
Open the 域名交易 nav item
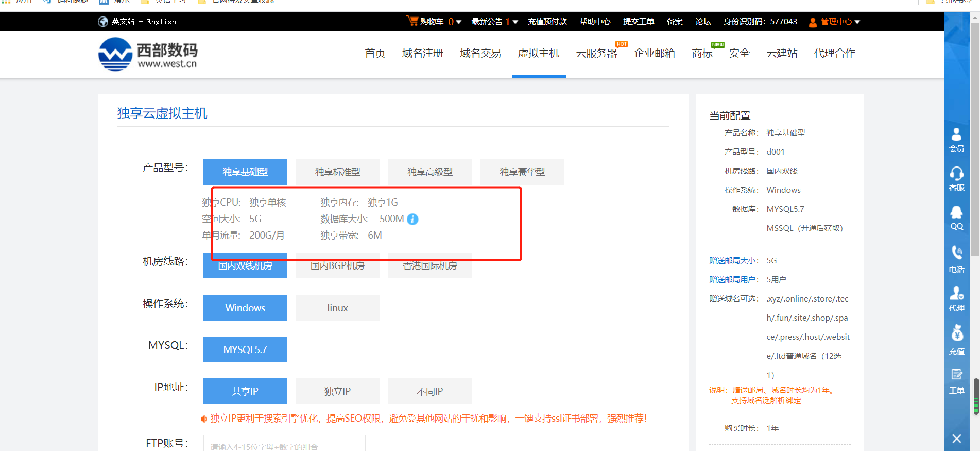480,53
